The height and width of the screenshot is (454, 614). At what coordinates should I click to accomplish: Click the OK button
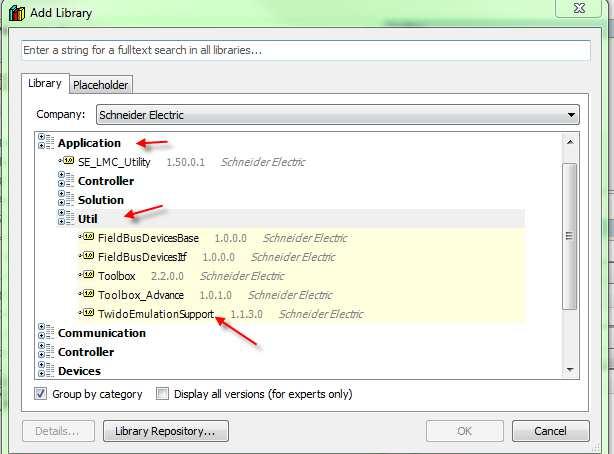[465, 431]
